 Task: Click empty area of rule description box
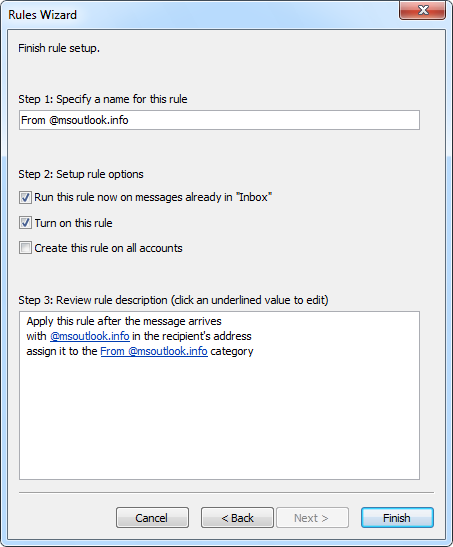[219, 419]
